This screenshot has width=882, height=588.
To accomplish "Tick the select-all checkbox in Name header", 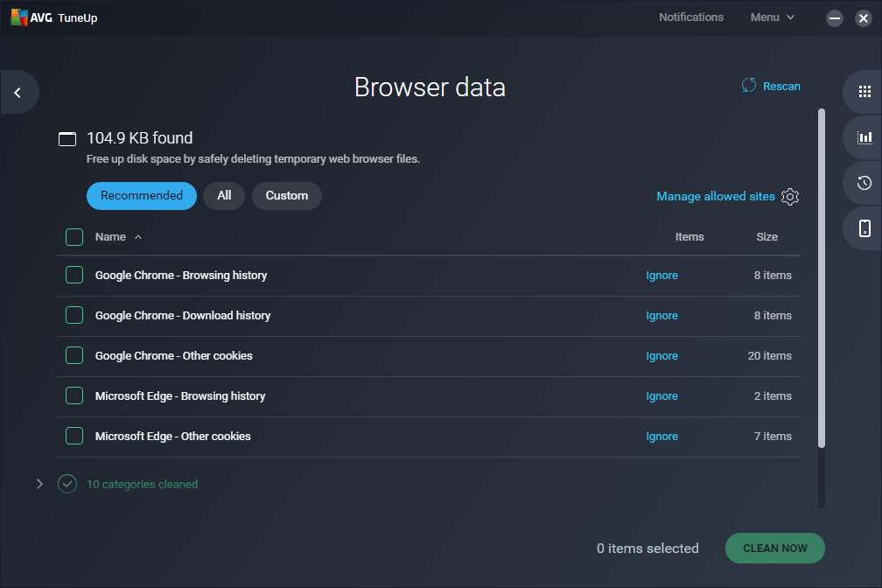I will [73, 236].
